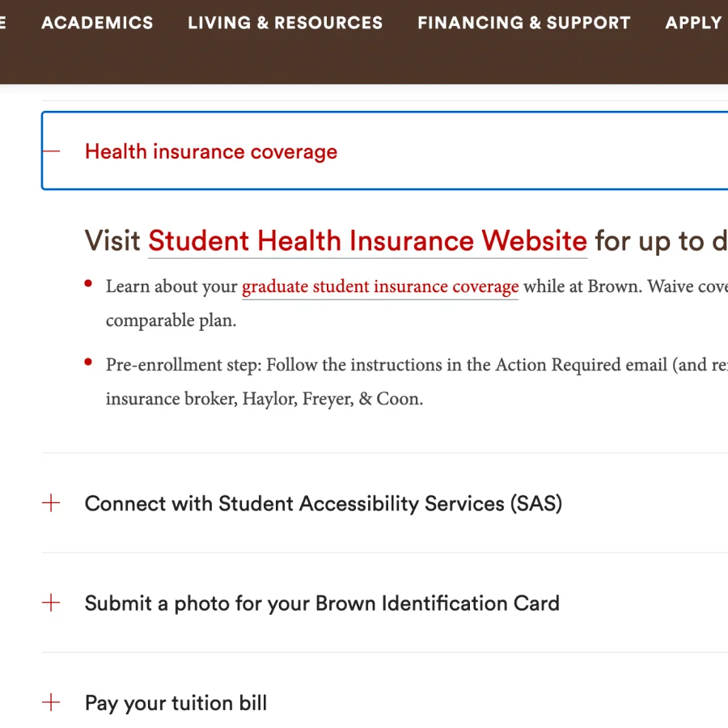Click the Pre-enrollment step bullet paragraph
The width and height of the screenshot is (728, 728).
417,382
